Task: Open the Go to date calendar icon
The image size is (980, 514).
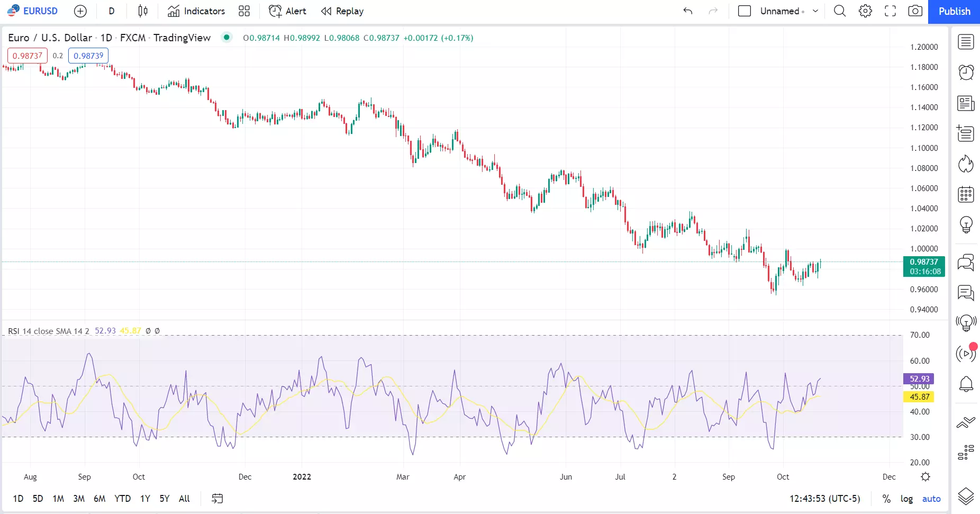Action: [217, 499]
